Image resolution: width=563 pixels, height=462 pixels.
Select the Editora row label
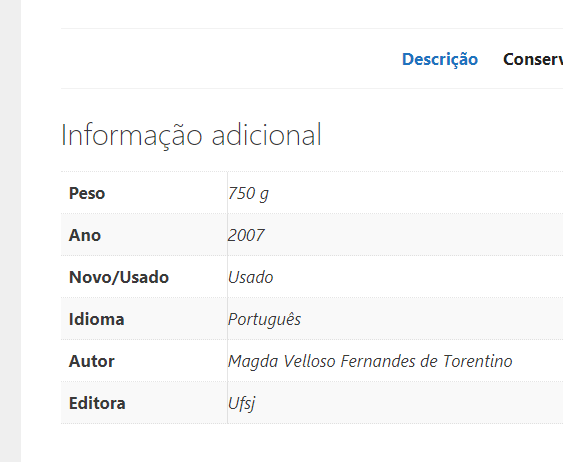tap(97, 403)
